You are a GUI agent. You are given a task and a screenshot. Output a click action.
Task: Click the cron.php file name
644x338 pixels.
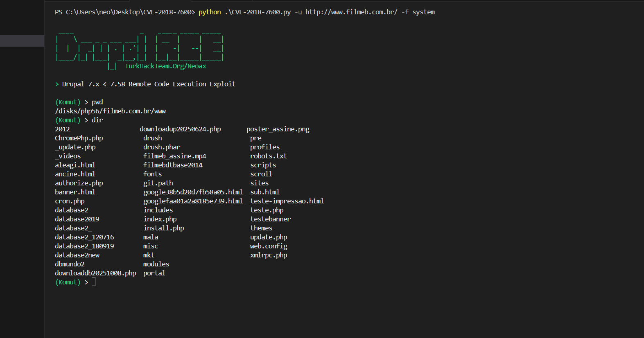[x=70, y=201]
